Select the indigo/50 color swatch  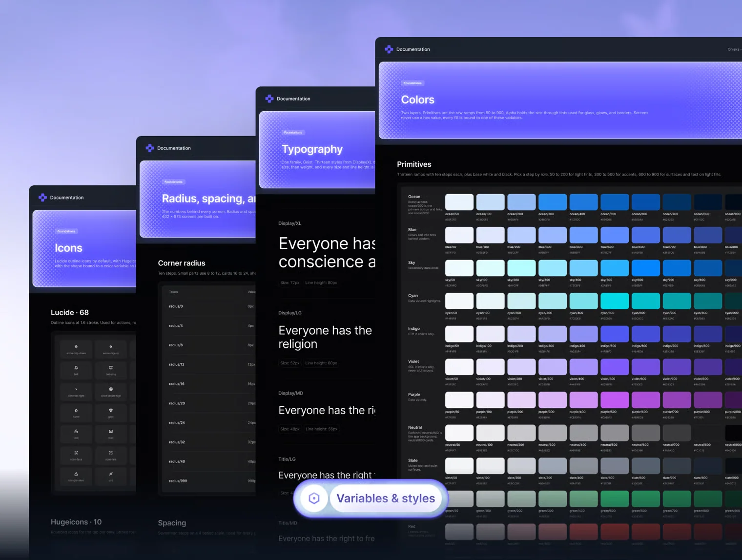459,334
